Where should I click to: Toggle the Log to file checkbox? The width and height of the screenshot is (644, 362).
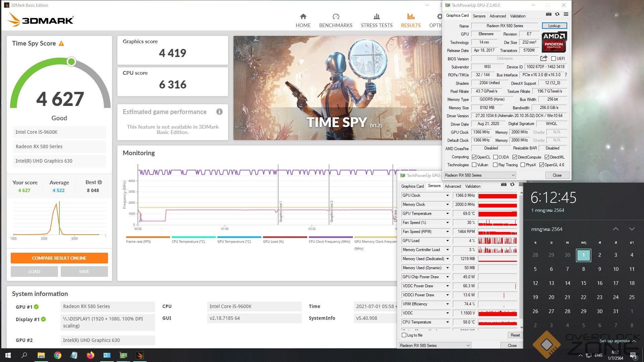point(404,335)
